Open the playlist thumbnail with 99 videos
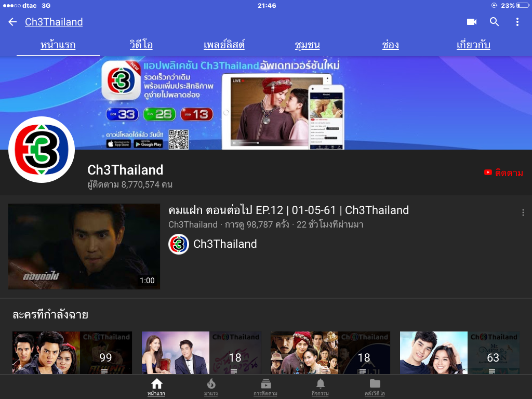The height and width of the screenshot is (399, 532). coord(72,353)
